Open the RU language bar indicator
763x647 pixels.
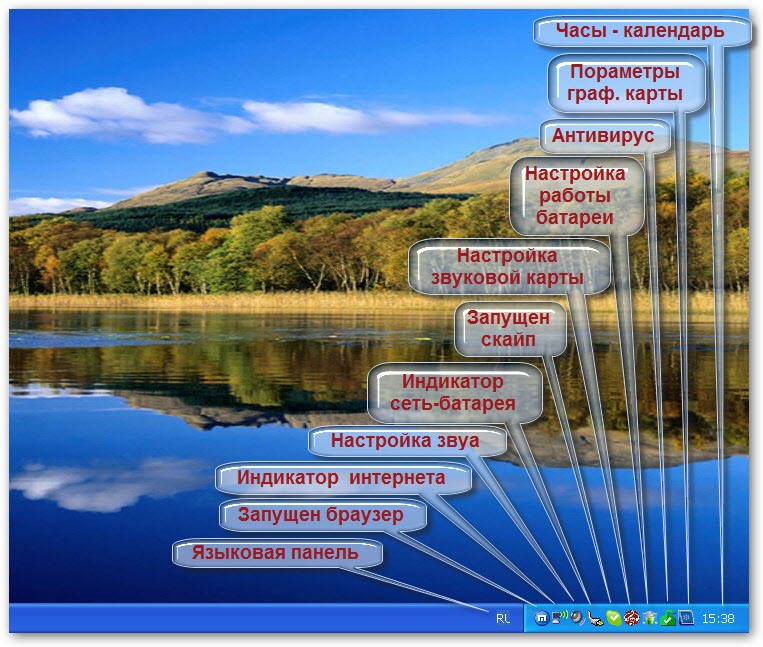[503, 618]
